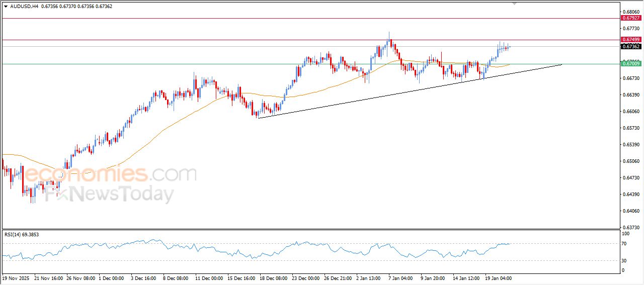Click the 11 Dec 00:00 time axis label

(210, 277)
